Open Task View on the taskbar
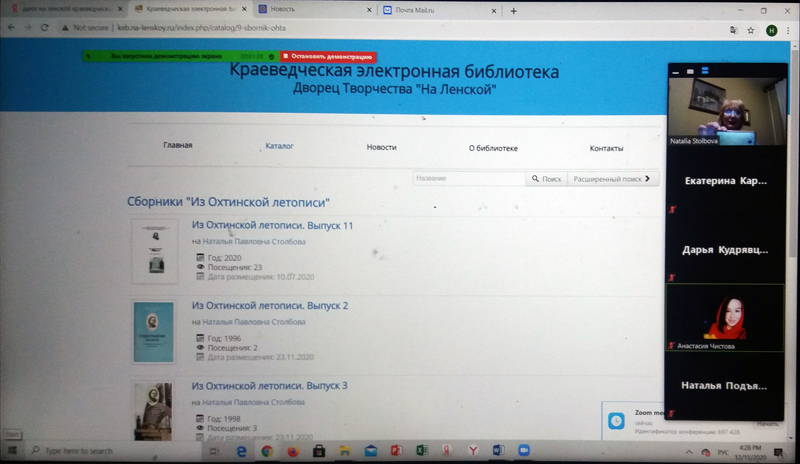Viewport: 800px width, 464px height. 214,451
